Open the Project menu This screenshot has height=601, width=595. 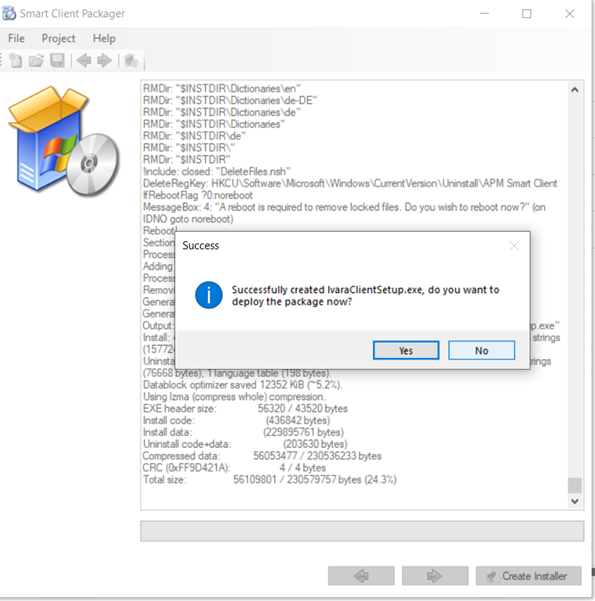click(x=58, y=38)
